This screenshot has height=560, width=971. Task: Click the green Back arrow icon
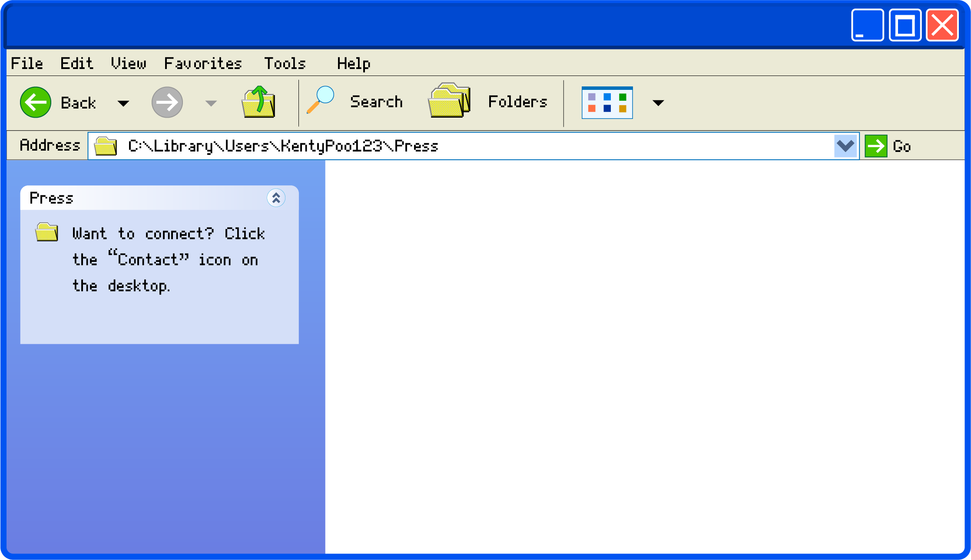pos(36,102)
